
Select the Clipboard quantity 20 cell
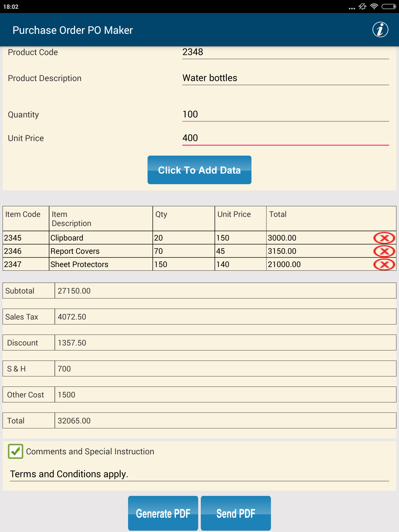(x=184, y=238)
